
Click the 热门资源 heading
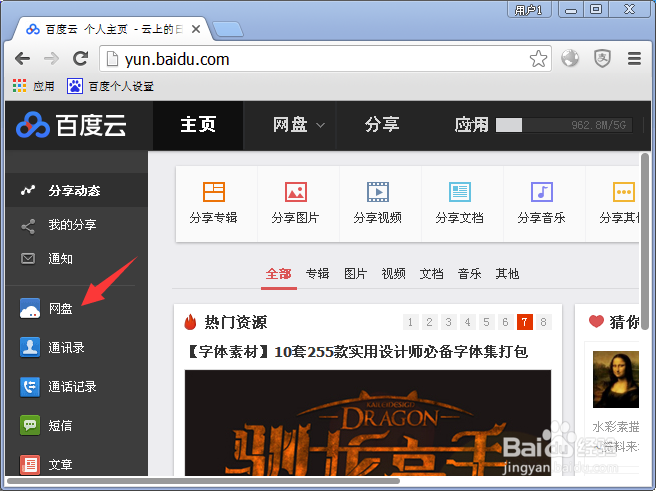(x=236, y=322)
